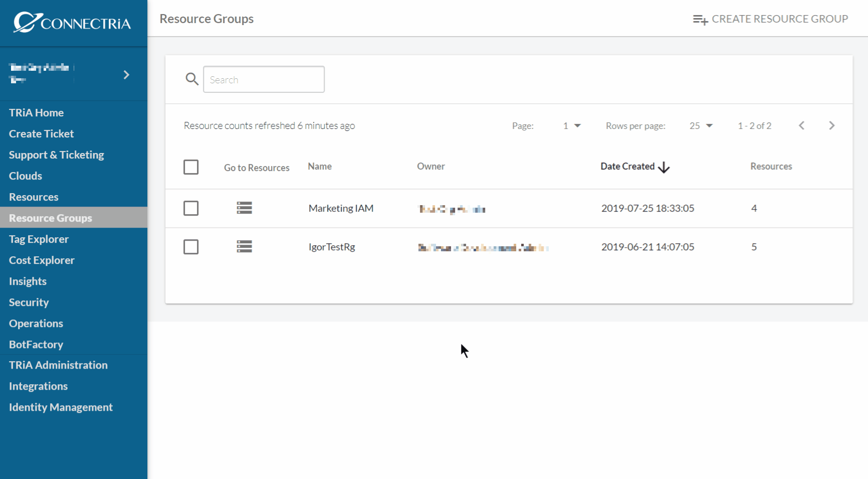Click resource count 4
Image resolution: width=868 pixels, height=479 pixels.
754,208
